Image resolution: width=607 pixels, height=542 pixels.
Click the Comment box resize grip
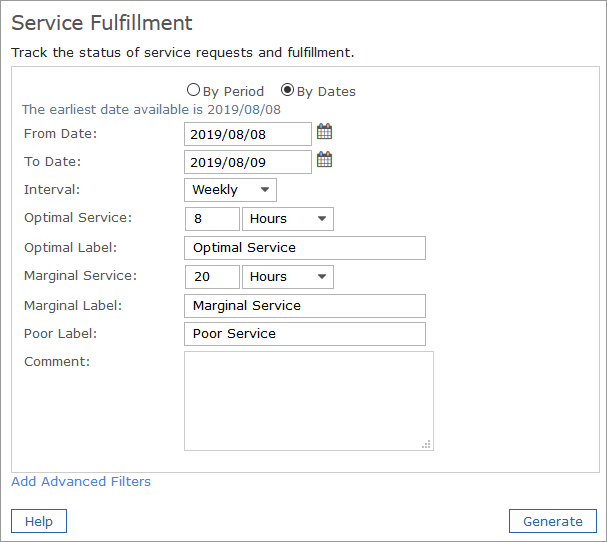click(427, 444)
